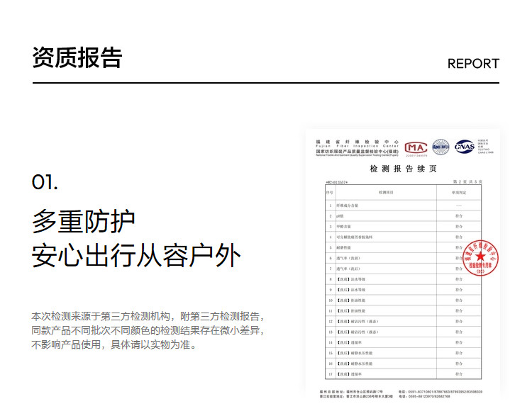Click the 检测报告续页 report title
Image resolution: width=532 pixels, height=416 pixels.
[403, 169]
